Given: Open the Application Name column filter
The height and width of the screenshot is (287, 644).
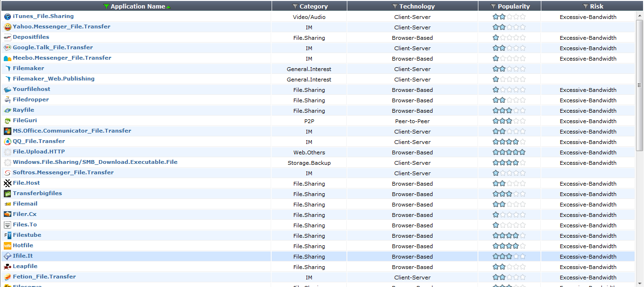Looking at the screenshot, I should pyautogui.click(x=106, y=7).
